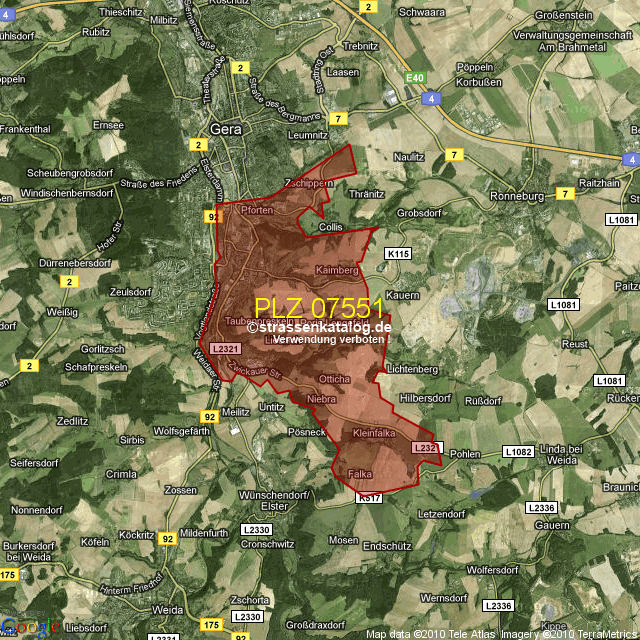This screenshot has width=640, height=640.
Task: Click the L2321 shield inside red area
Action: (227, 348)
